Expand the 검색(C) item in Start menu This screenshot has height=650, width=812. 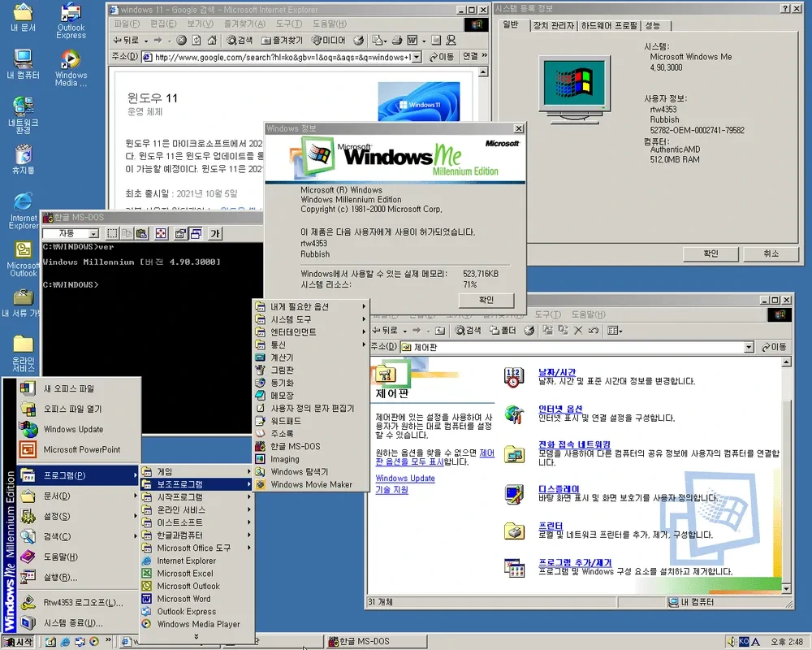(x=79, y=536)
